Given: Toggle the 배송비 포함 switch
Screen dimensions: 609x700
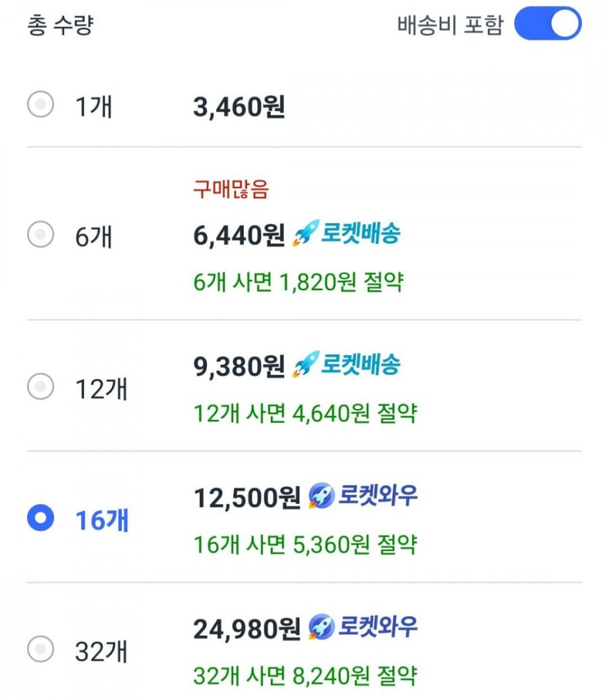Looking at the screenshot, I should pos(548,25).
